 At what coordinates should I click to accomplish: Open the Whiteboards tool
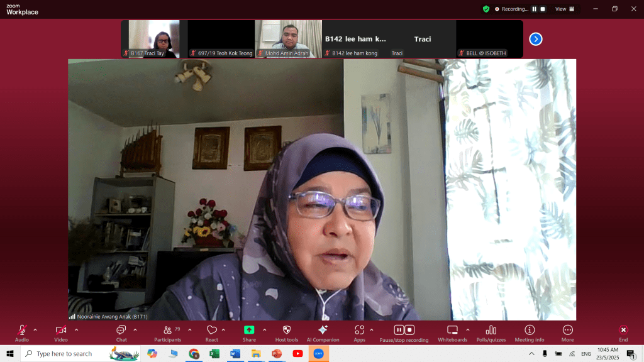(452, 332)
